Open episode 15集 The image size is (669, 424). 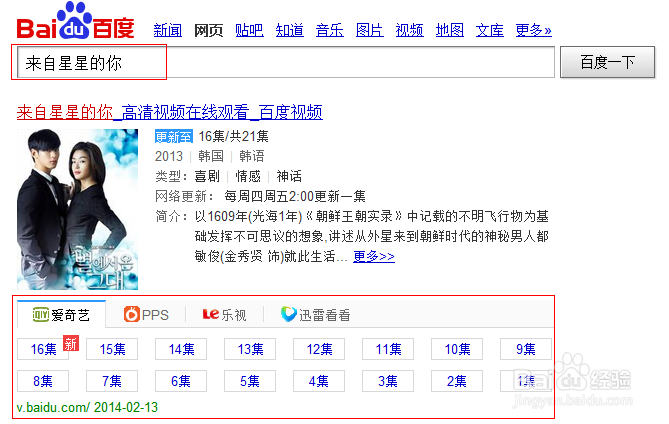tap(112, 349)
